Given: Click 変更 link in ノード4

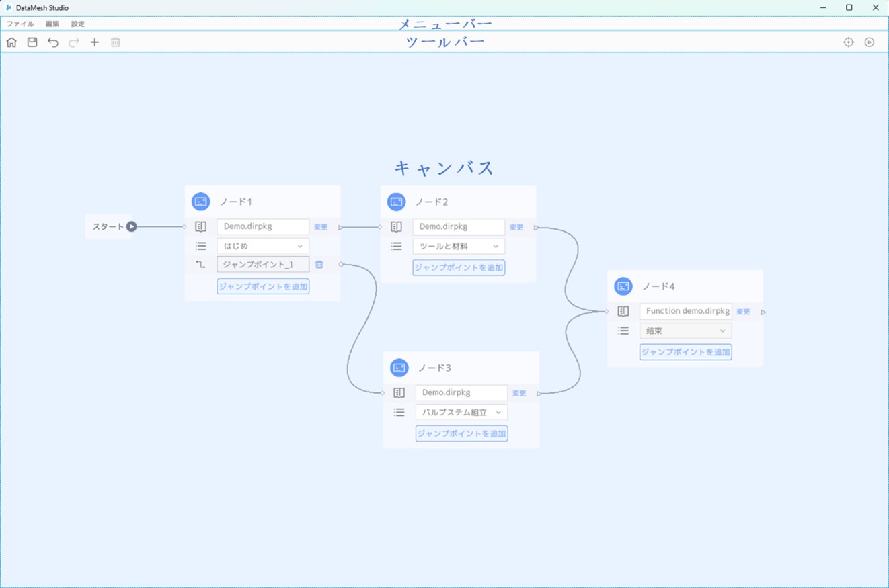Looking at the screenshot, I should 743,312.
